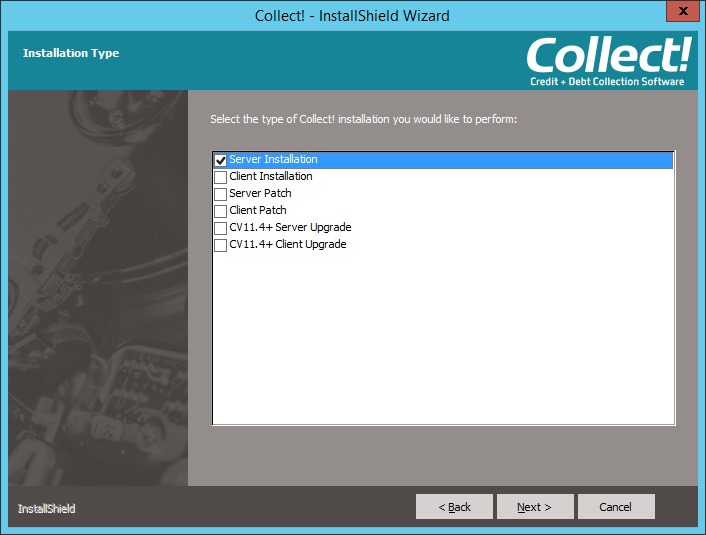Proceed with the Next > button
Image resolution: width=706 pixels, height=535 pixels.
click(x=535, y=507)
